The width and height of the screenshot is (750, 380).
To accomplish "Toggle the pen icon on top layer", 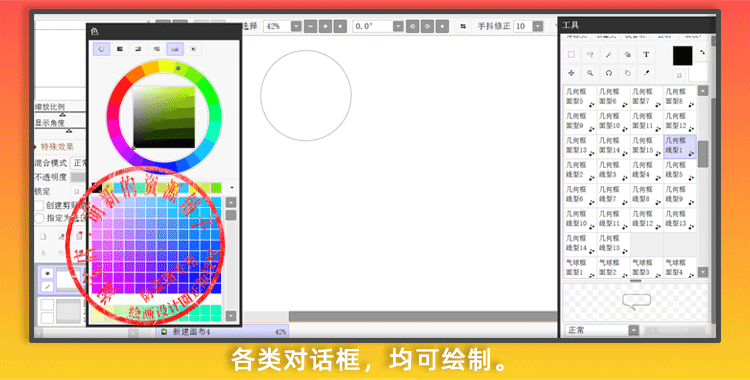I will 47,286.
